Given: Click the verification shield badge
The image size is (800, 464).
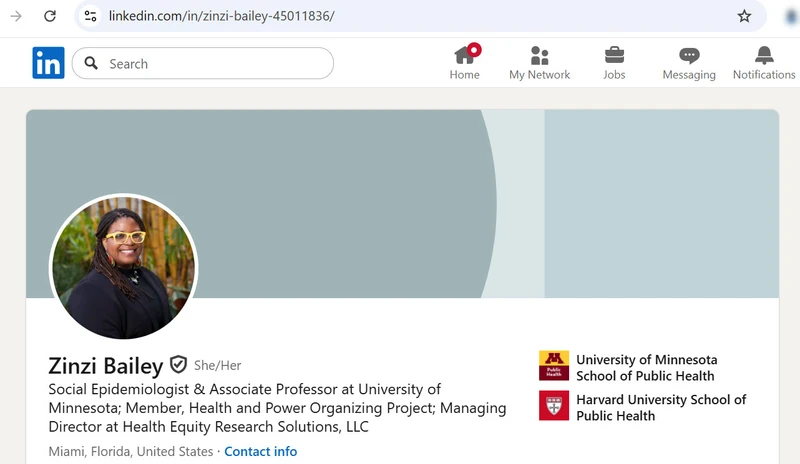Looking at the screenshot, I should (x=178, y=364).
